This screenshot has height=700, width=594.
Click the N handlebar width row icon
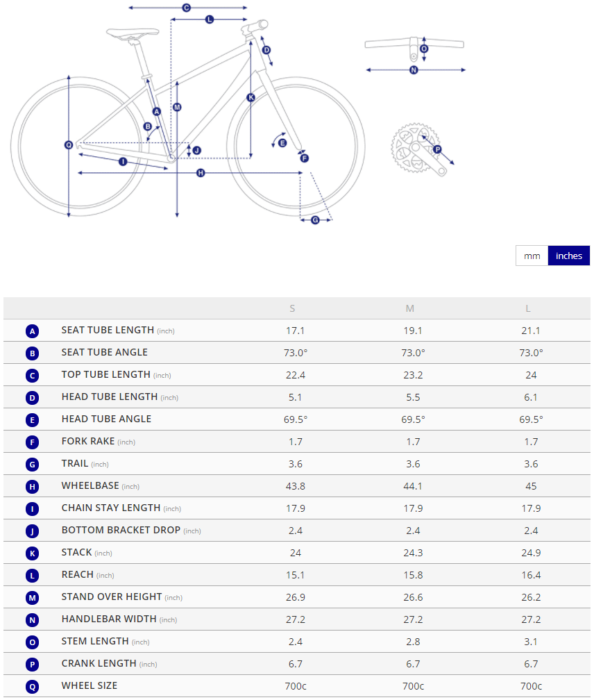[x=33, y=620]
